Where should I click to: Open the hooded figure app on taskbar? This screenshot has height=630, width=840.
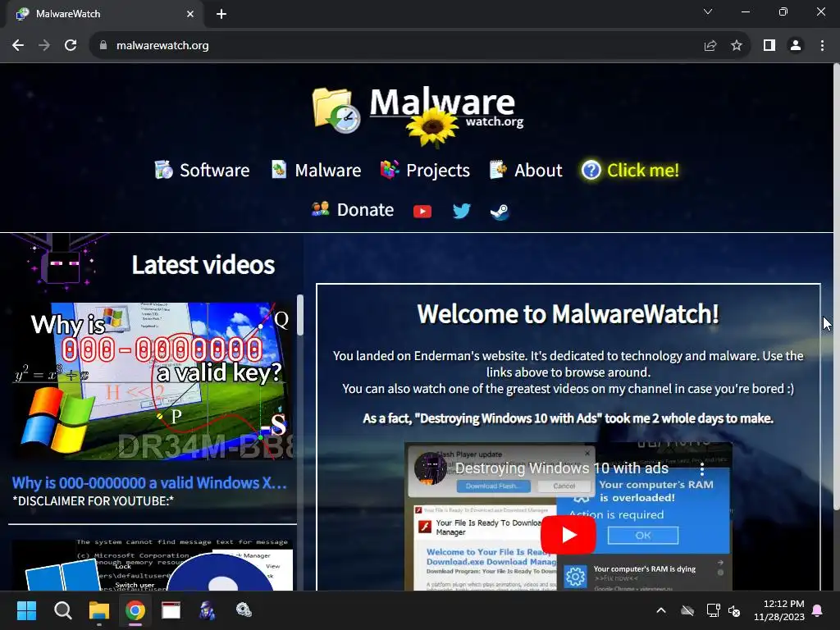tap(208, 610)
